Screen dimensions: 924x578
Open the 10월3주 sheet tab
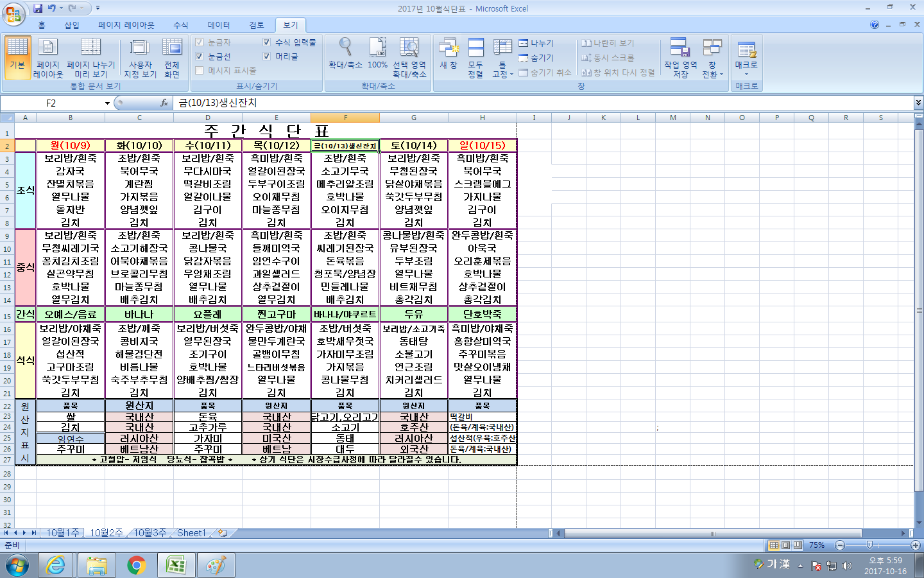[x=150, y=533]
